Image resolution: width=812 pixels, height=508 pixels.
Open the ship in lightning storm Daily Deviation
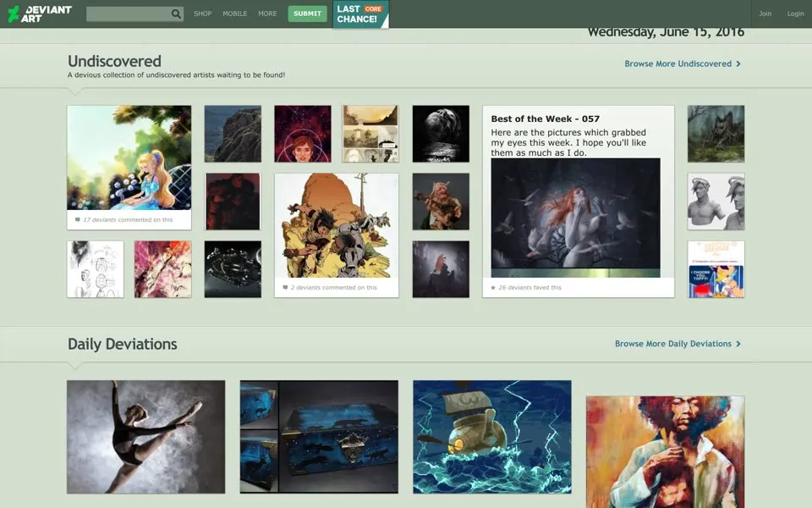[492, 437]
